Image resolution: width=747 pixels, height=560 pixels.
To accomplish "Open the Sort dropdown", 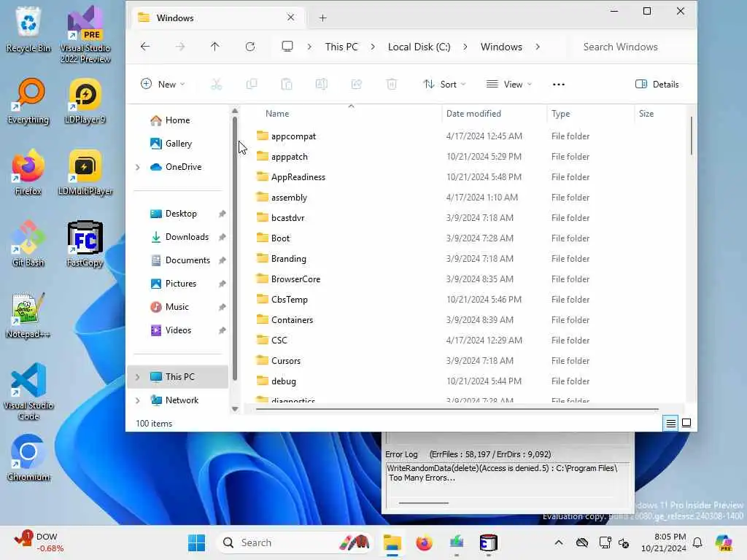I will [x=444, y=85].
